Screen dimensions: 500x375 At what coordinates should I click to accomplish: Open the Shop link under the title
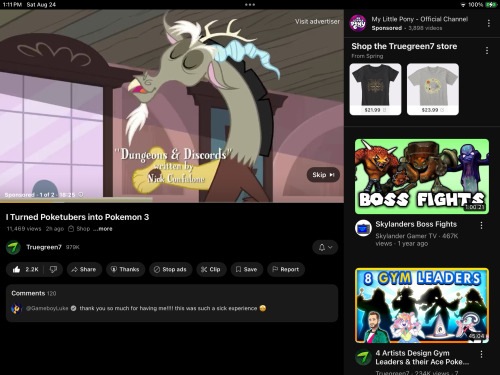pyautogui.click(x=79, y=229)
